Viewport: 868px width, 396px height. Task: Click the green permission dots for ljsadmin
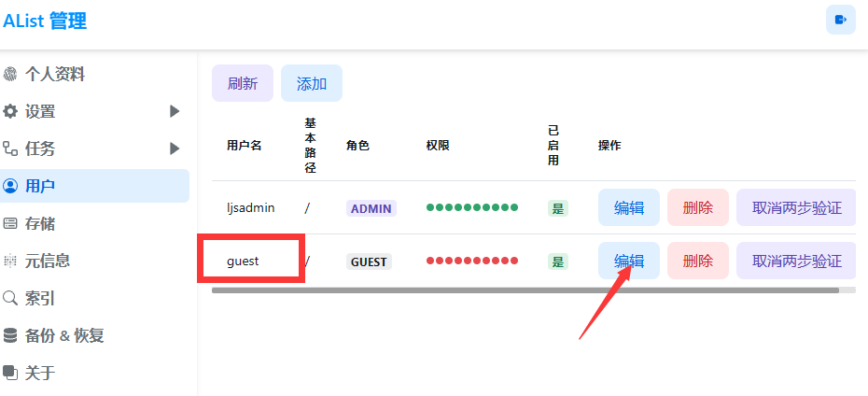pyautogui.click(x=472, y=207)
